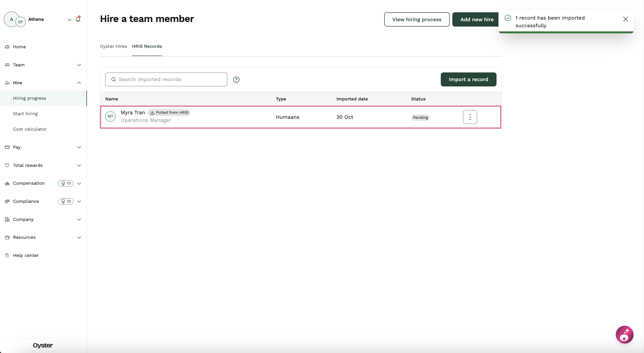This screenshot has height=353, width=644.
Task: Click the Import a record button
Action: pos(468,79)
